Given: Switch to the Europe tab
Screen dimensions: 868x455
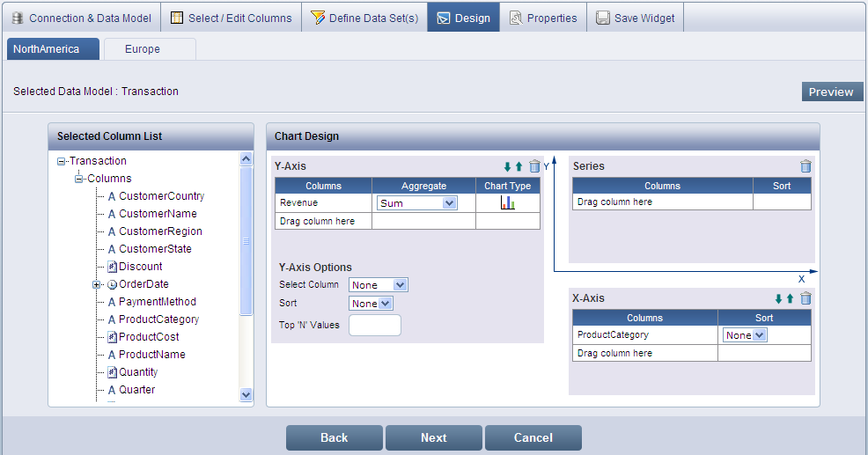Looking at the screenshot, I should pyautogui.click(x=143, y=49).
